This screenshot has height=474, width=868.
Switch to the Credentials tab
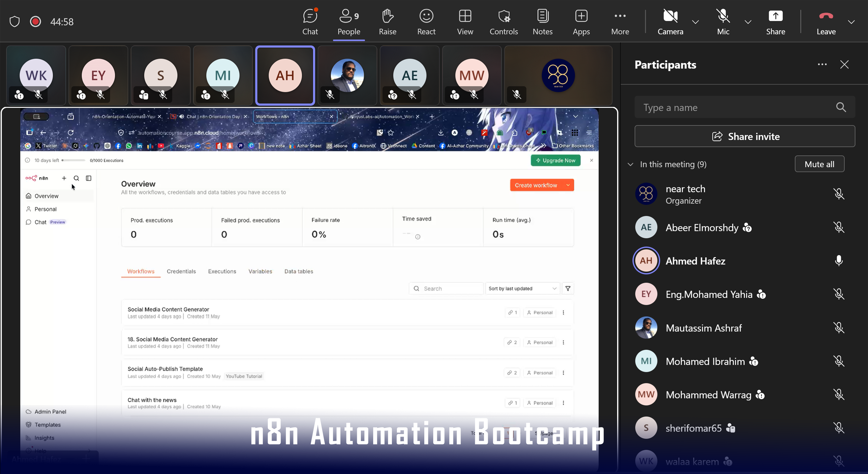[x=181, y=271]
